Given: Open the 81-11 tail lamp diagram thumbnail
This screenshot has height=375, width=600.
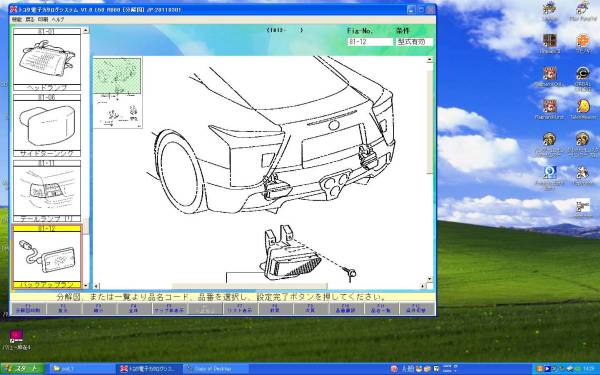Looking at the screenshot, I should pyautogui.click(x=47, y=191).
